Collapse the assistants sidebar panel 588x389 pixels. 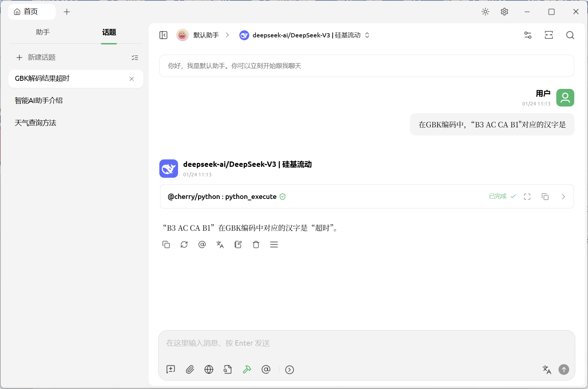(x=163, y=35)
